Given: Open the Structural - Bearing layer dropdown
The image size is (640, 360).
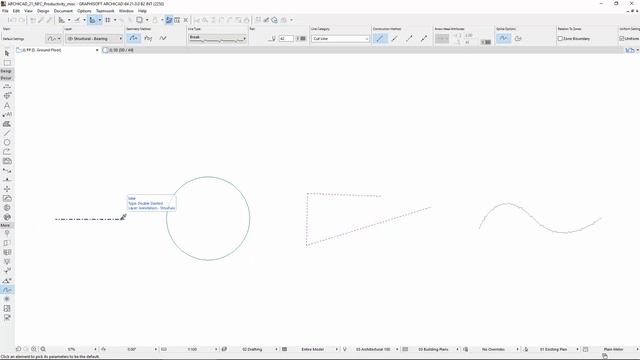Looking at the screenshot, I should [x=94, y=38].
